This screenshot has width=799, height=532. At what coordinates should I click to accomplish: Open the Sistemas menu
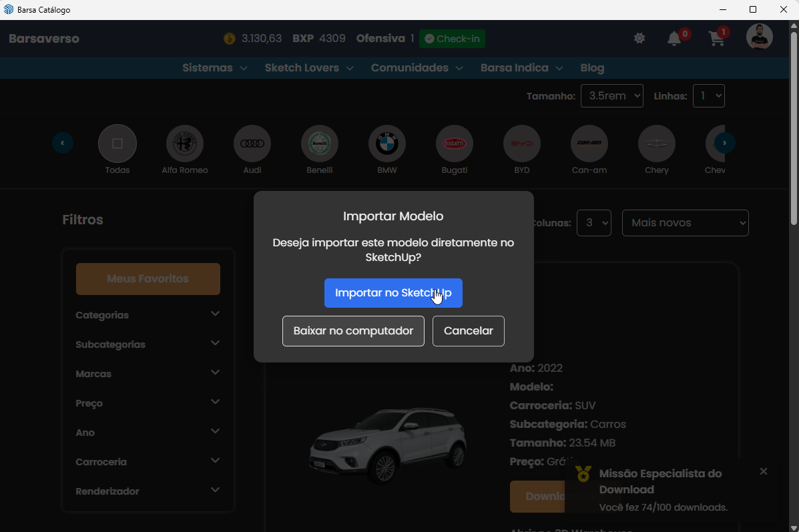pos(214,68)
